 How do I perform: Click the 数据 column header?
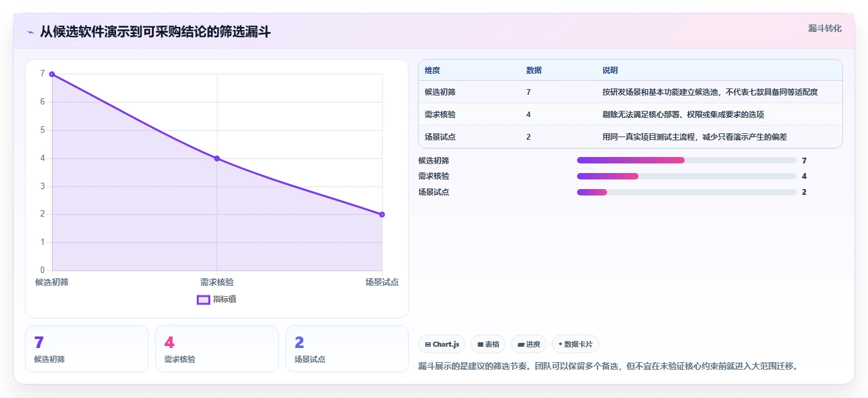click(x=534, y=70)
